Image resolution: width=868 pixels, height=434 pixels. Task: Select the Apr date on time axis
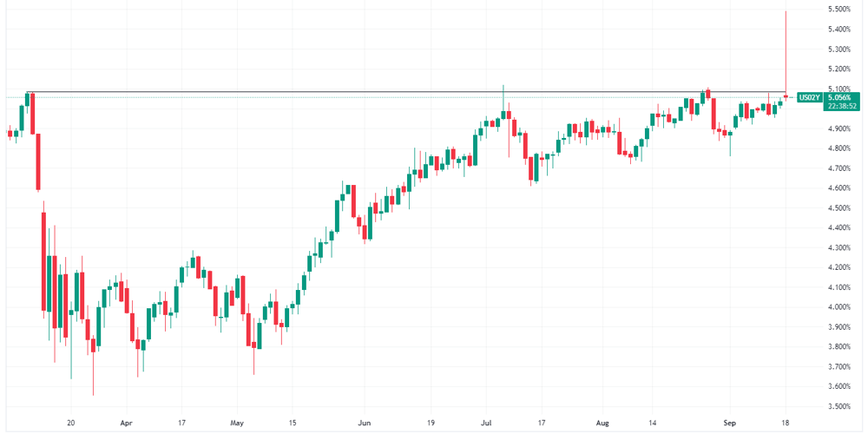coord(126,421)
